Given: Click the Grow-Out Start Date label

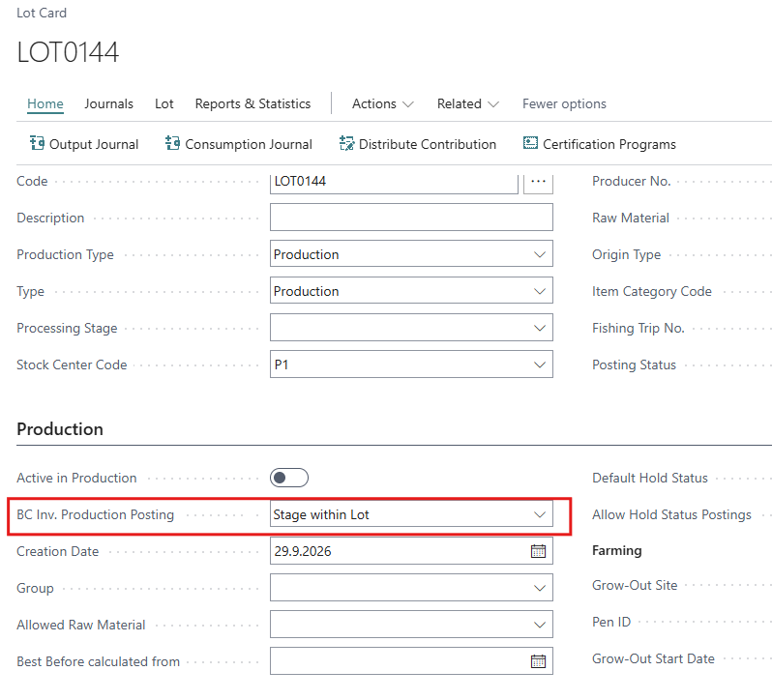Looking at the screenshot, I should [x=653, y=658].
